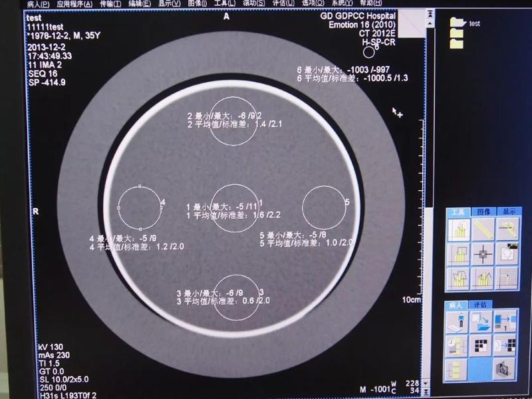Screen dimensions: 532x399
Task: Click the yellow stacked blocks icon
Action: click(456, 370)
